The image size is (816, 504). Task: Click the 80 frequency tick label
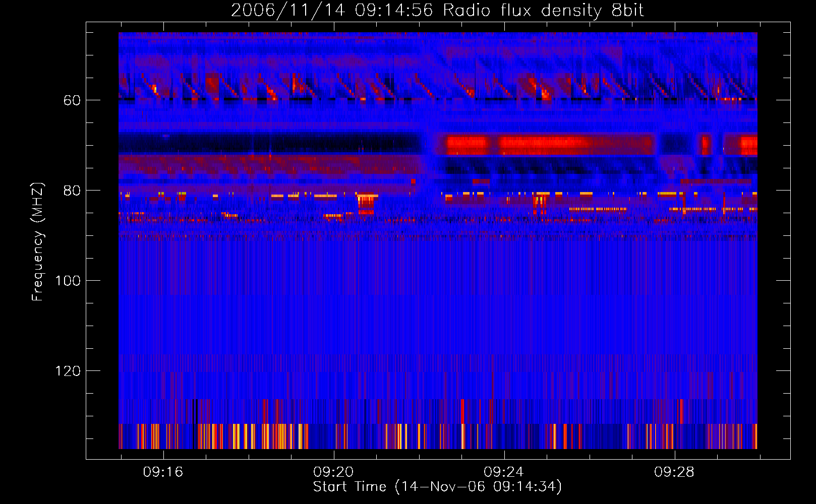tap(72, 191)
